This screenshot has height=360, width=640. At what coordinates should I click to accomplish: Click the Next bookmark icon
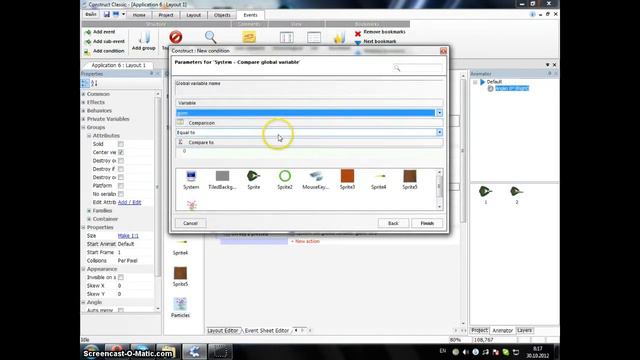coord(358,42)
